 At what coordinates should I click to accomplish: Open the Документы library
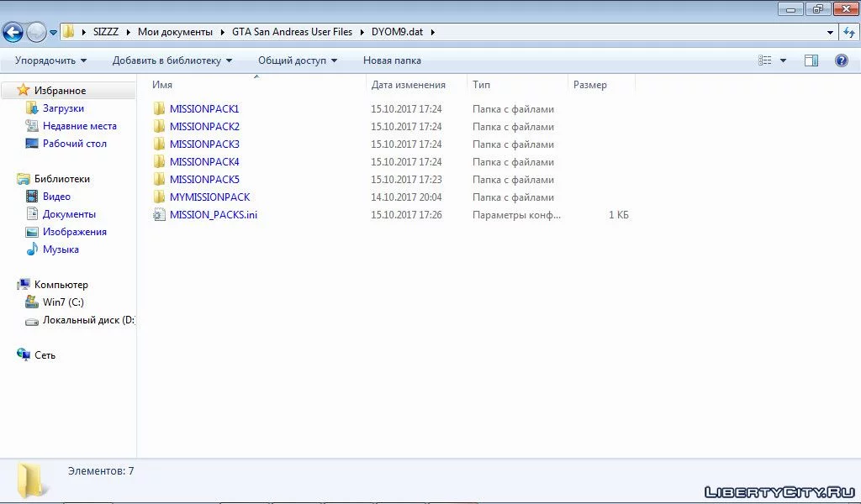[x=69, y=214]
